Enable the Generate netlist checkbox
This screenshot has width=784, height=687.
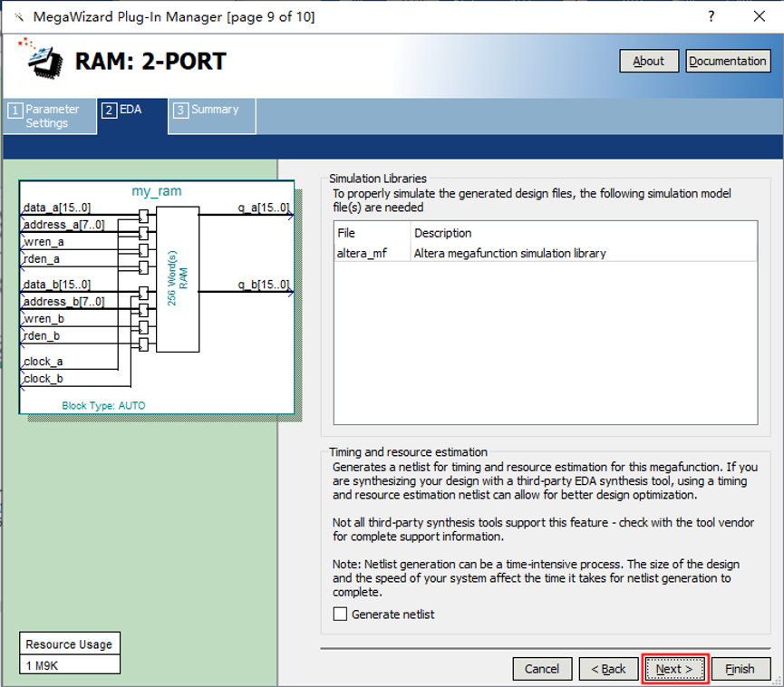[x=341, y=614]
